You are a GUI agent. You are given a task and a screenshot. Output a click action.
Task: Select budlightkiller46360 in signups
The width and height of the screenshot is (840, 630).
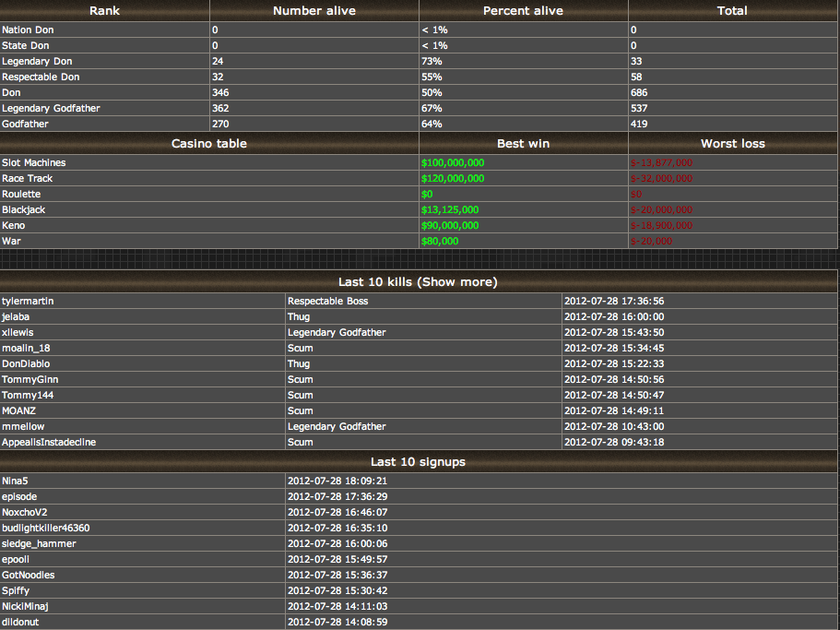tap(45, 528)
